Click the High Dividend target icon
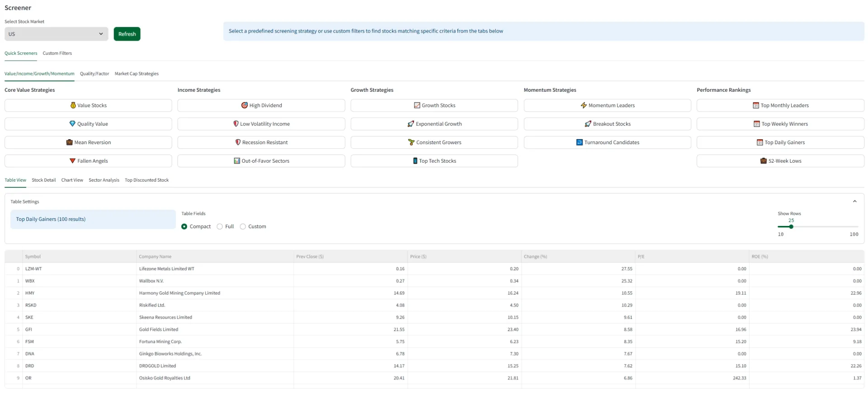 [245, 105]
